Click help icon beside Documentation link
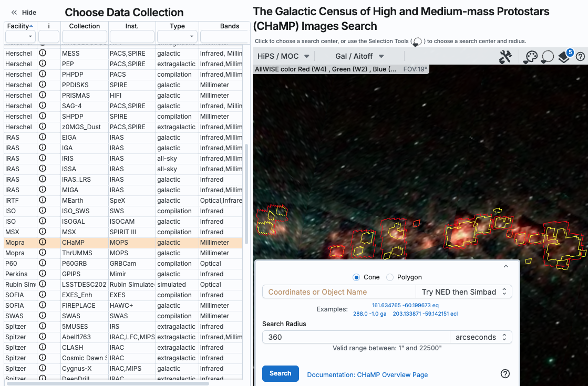This screenshot has width=588, height=386. (x=505, y=374)
